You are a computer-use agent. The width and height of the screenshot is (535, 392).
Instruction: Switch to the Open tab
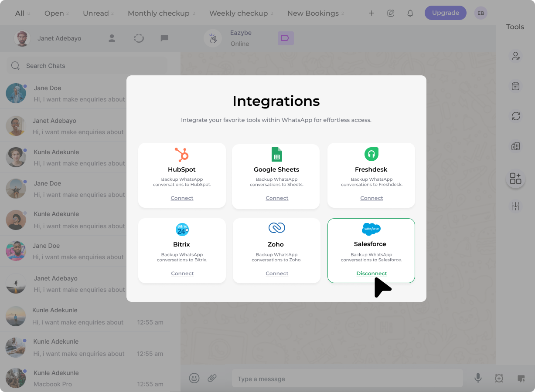pyautogui.click(x=54, y=13)
